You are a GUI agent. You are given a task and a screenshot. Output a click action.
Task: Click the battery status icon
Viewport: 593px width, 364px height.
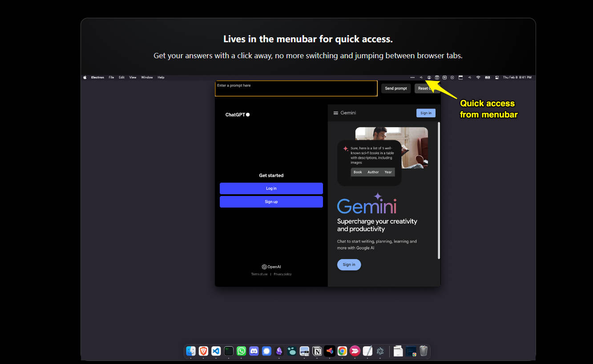(x=487, y=77)
